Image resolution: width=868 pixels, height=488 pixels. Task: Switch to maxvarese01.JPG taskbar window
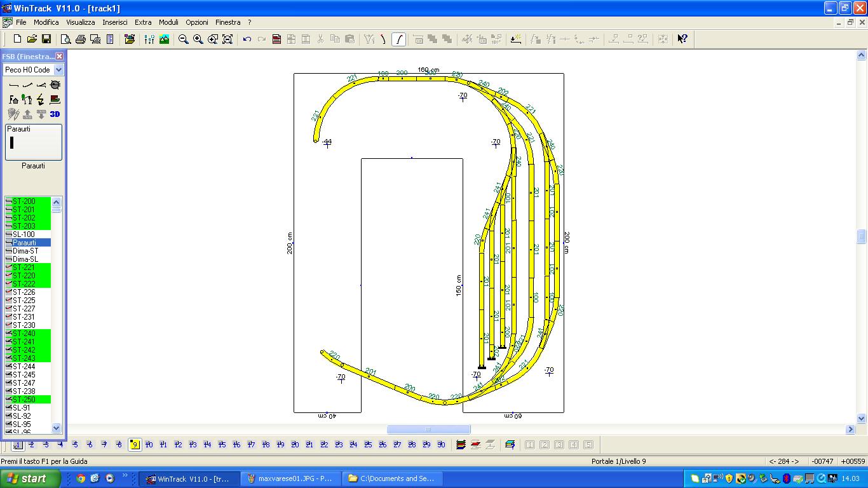pyautogui.click(x=291, y=478)
